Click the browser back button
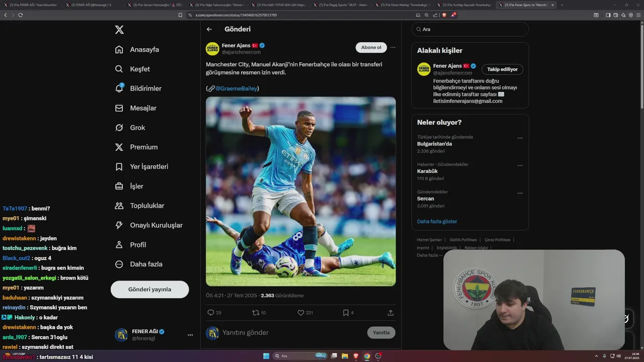Viewport: 644px width, 362px height. pos(6,15)
